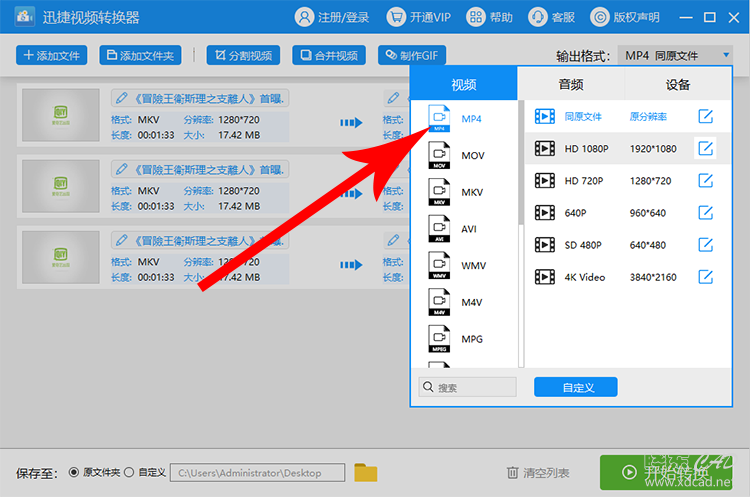This screenshot has width=750, height=497.
Task: Switch to the 音频 tab
Action: click(x=571, y=85)
